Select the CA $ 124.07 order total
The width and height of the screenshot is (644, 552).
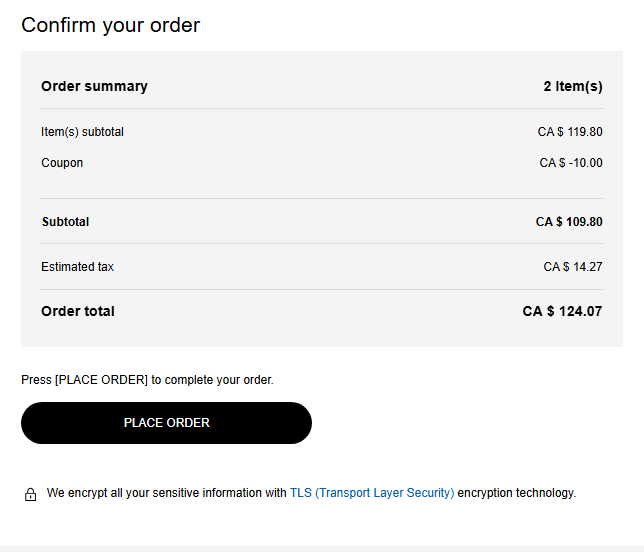click(562, 312)
